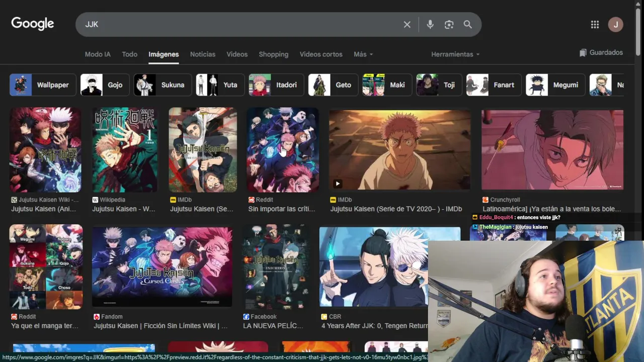Open Google Lens image search

pos(449,24)
